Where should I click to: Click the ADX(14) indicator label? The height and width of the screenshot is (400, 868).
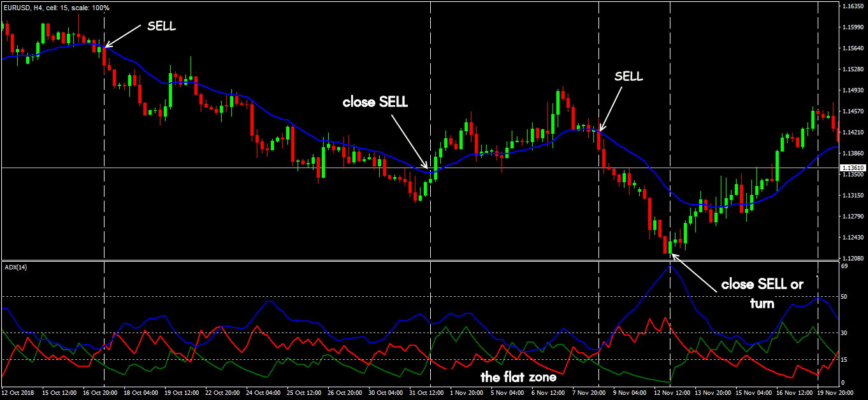(15, 267)
